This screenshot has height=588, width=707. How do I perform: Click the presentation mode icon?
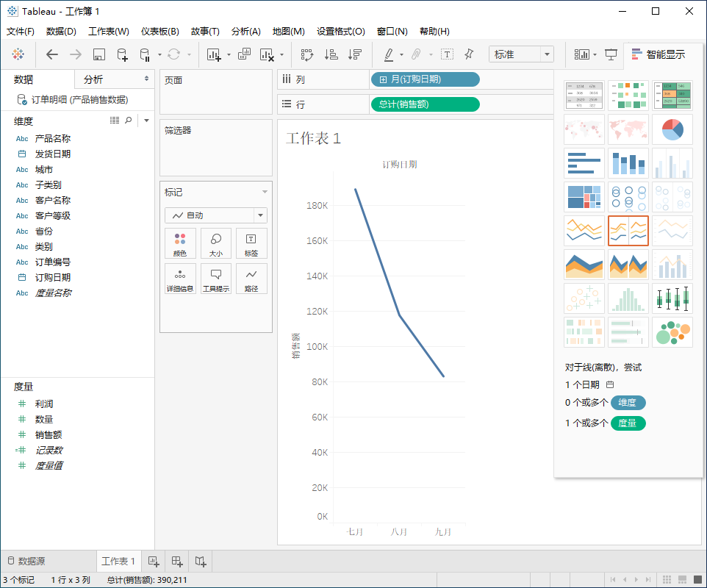click(611, 54)
